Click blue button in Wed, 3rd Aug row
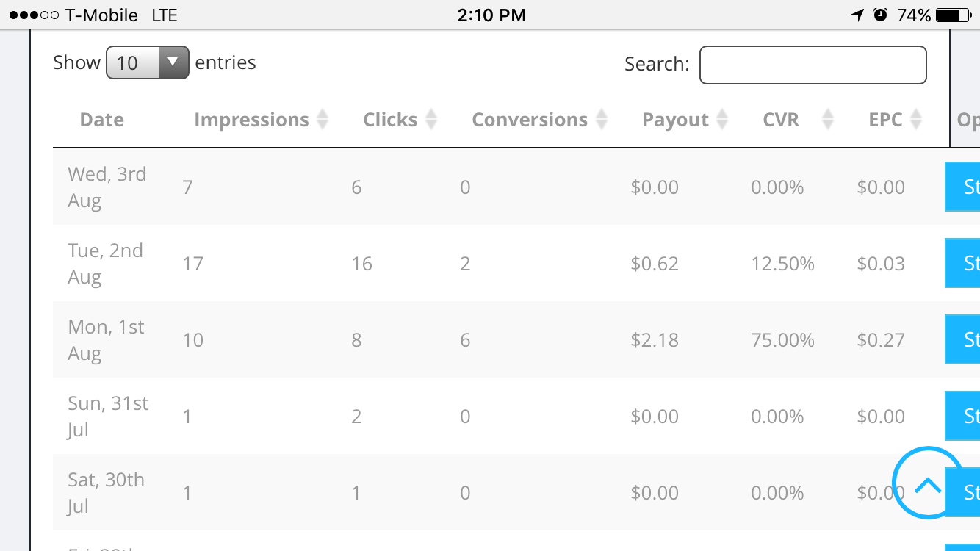The height and width of the screenshot is (551, 980). pos(962,187)
